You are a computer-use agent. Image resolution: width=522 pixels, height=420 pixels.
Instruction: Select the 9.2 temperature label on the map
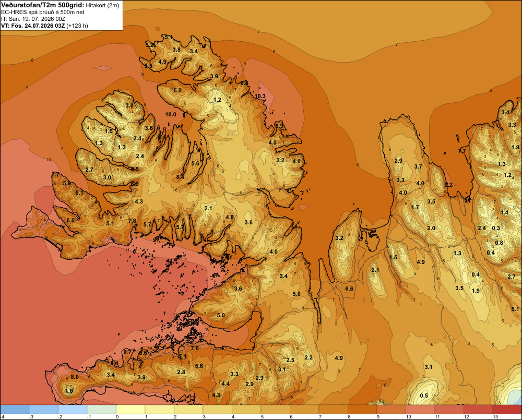click(x=448, y=185)
